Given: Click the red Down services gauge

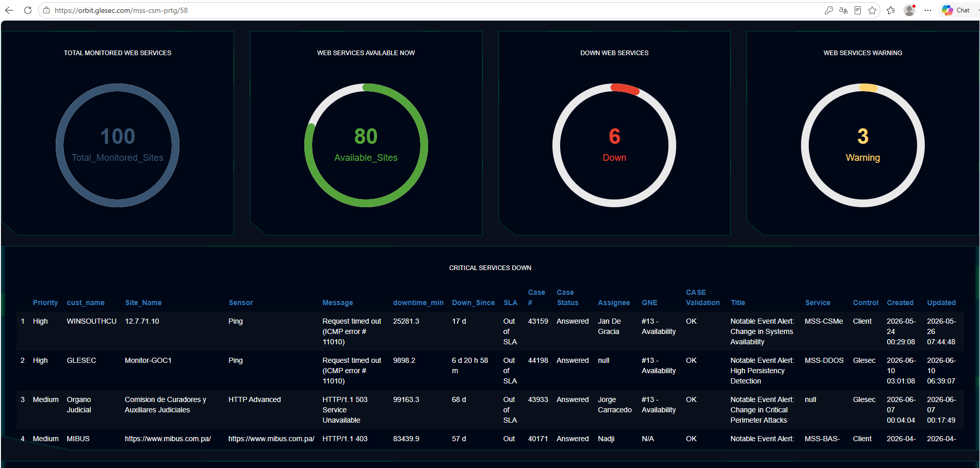Looking at the screenshot, I should tap(614, 145).
